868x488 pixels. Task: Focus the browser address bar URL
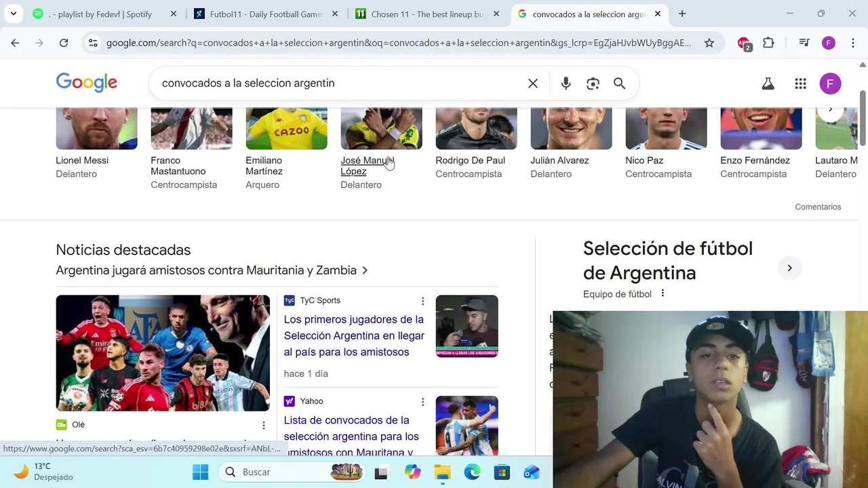point(399,43)
